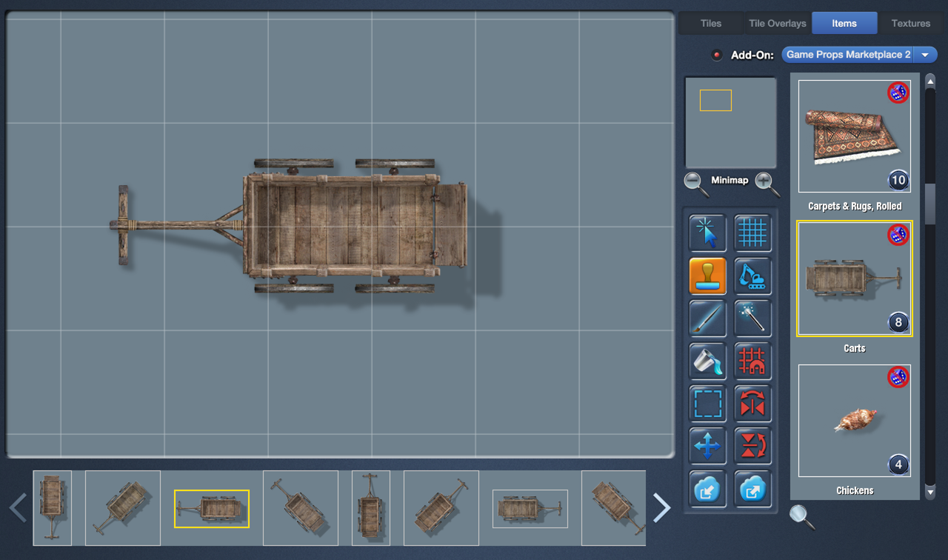Show previous cart variants with left arrow

(18, 508)
